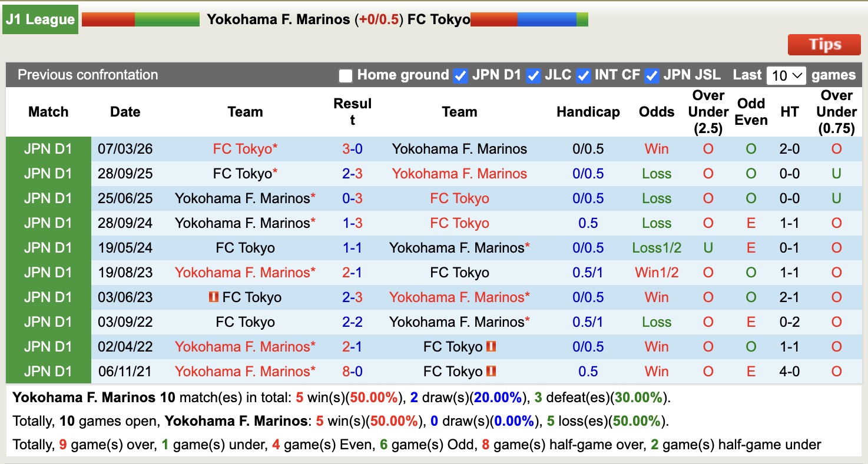Click the JPN D1 label on the first row
This screenshot has width=868, height=464.
pyautogui.click(x=48, y=149)
